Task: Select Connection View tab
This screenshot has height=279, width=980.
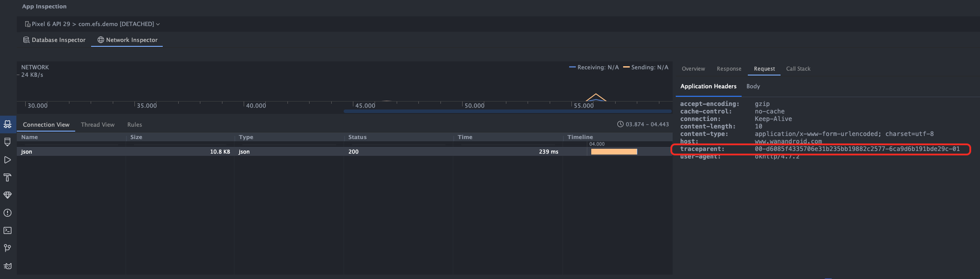Action: [46, 124]
